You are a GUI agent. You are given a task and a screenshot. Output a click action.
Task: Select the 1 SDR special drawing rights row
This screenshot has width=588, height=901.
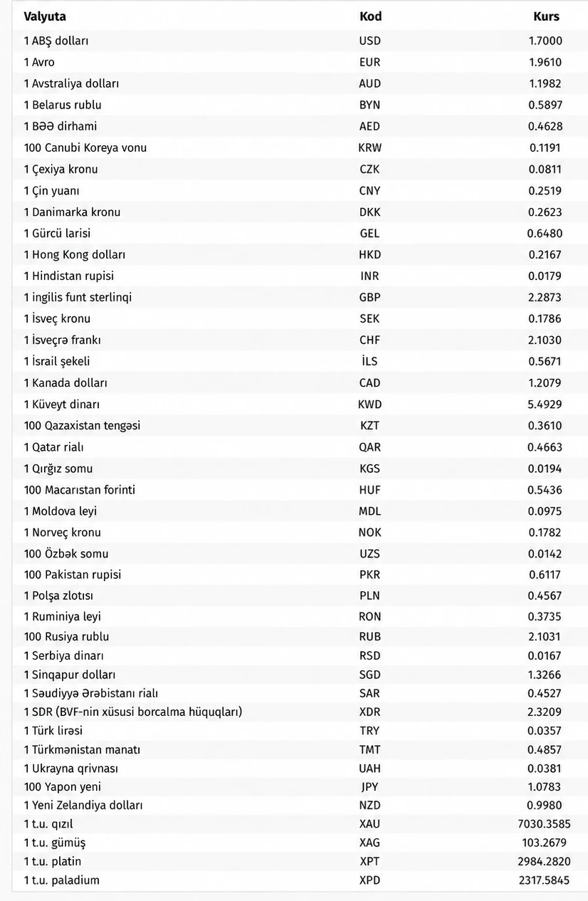[x=300, y=712]
